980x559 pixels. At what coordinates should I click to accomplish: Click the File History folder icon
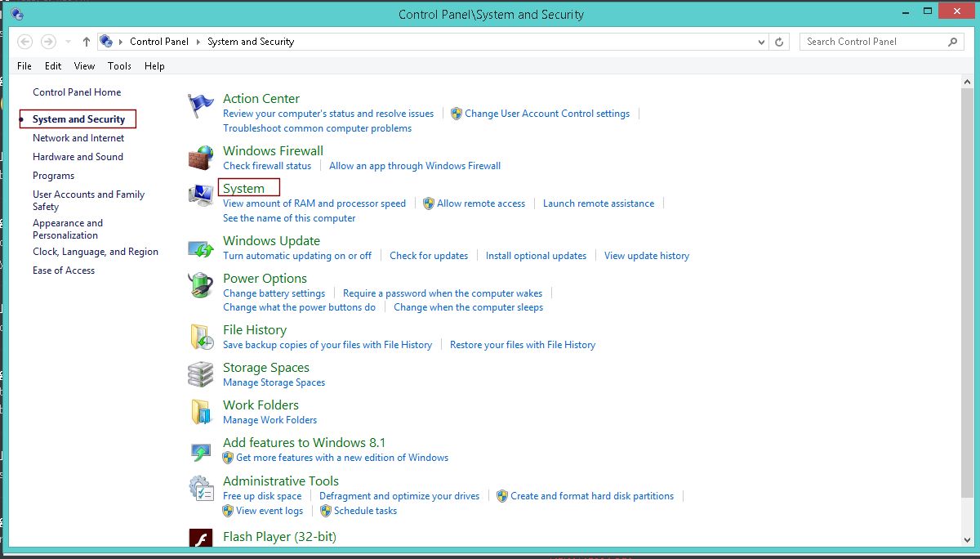pyautogui.click(x=200, y=337)
